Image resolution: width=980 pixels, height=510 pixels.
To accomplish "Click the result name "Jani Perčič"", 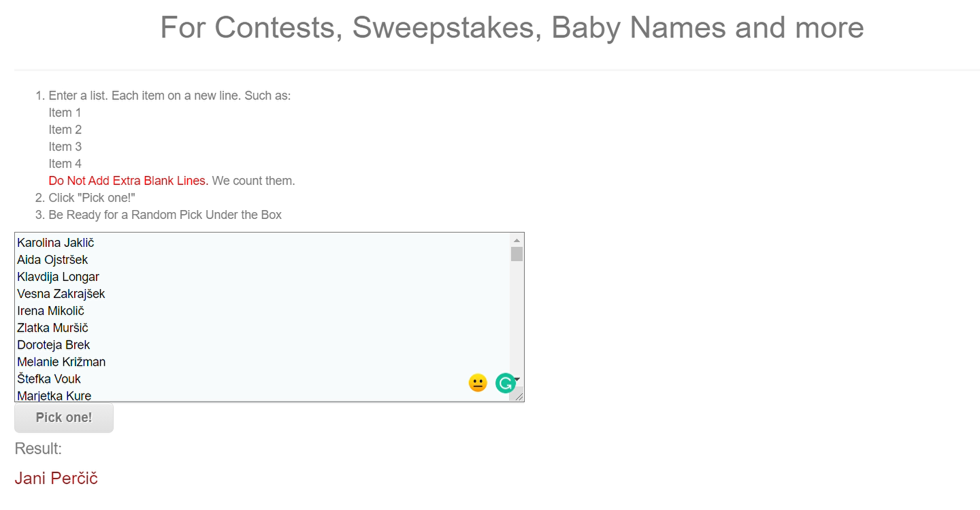I will (x=56, y=478).
